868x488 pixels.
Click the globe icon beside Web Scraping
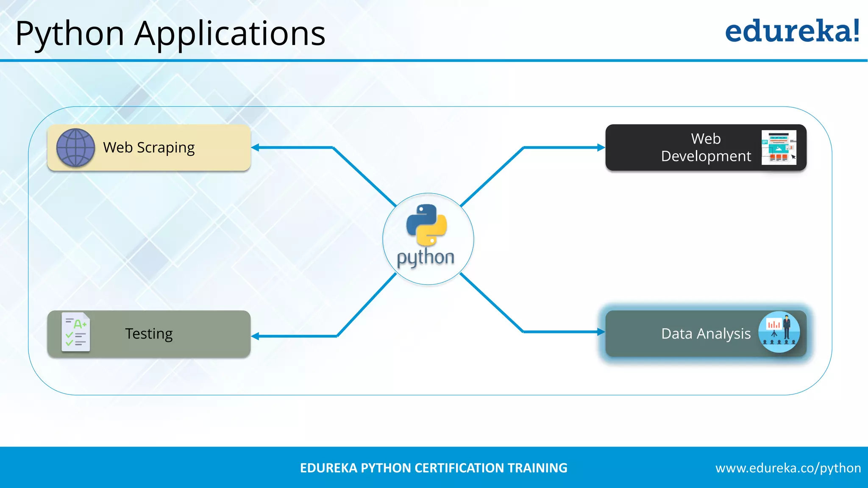pyautogui.click(x=75, y=147)
